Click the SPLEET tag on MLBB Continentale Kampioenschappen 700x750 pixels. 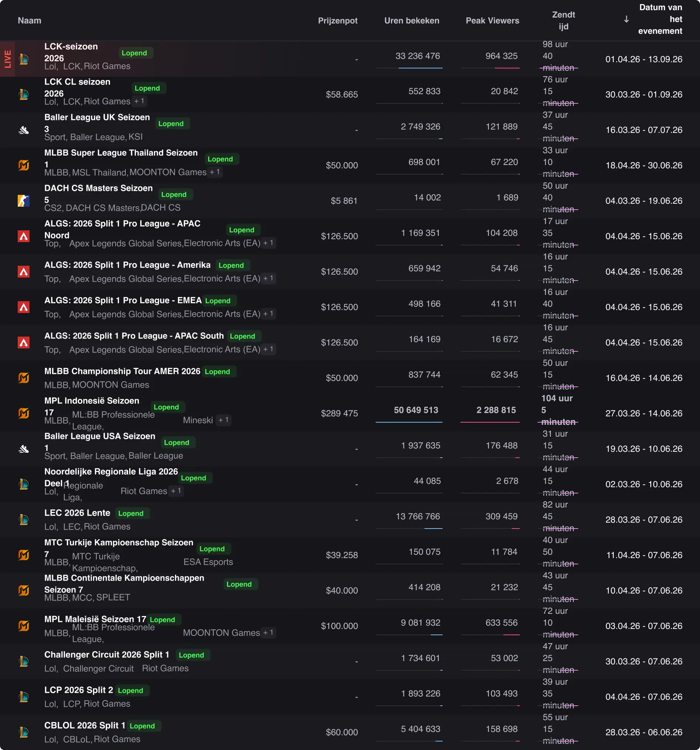pyautogui.click(x=113, y=598)
